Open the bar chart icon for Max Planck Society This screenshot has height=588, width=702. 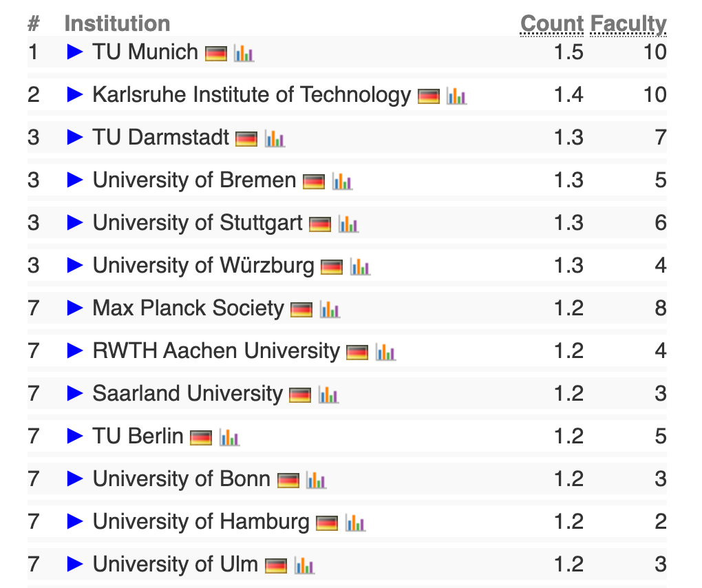pos(331,308)
